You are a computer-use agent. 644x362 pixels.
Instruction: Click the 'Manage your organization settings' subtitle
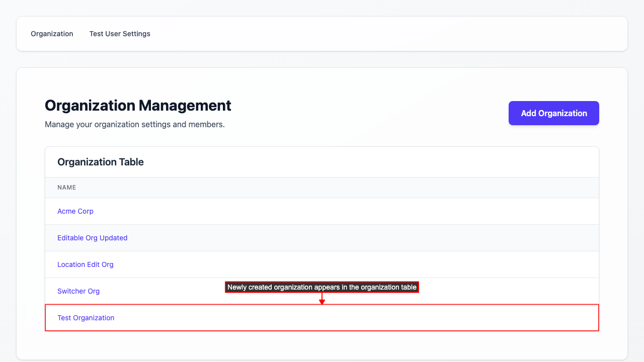click(135, 124)
